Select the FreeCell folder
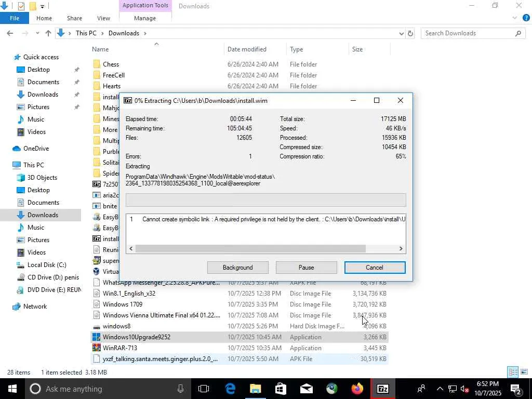Screen dimensions: 532x399 tap(114, 75)
